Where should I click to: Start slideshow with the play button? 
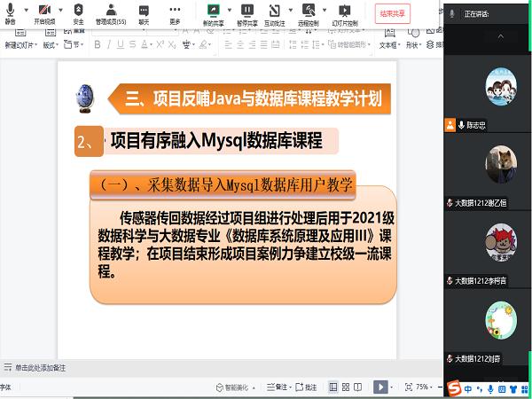point(380,387)
